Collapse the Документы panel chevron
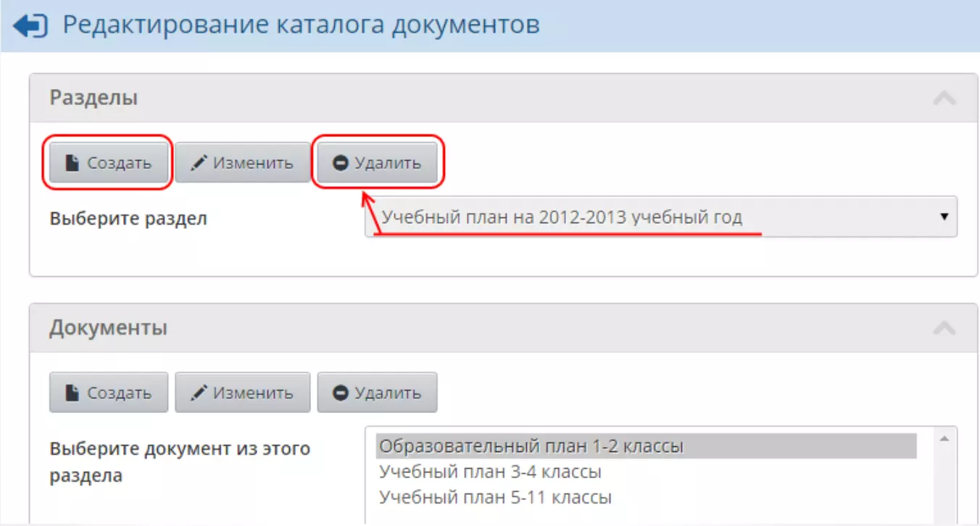The image size is (980, 526). tap(944, 327)
